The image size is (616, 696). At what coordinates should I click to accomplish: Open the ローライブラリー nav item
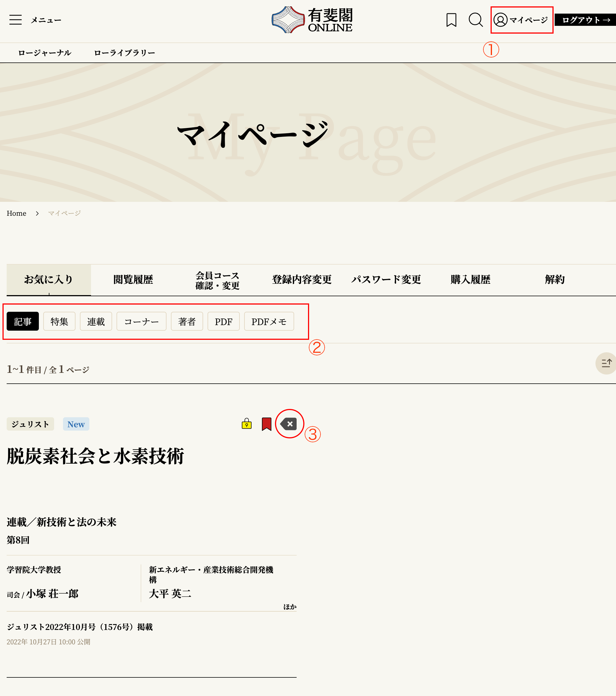coord(124,53)
